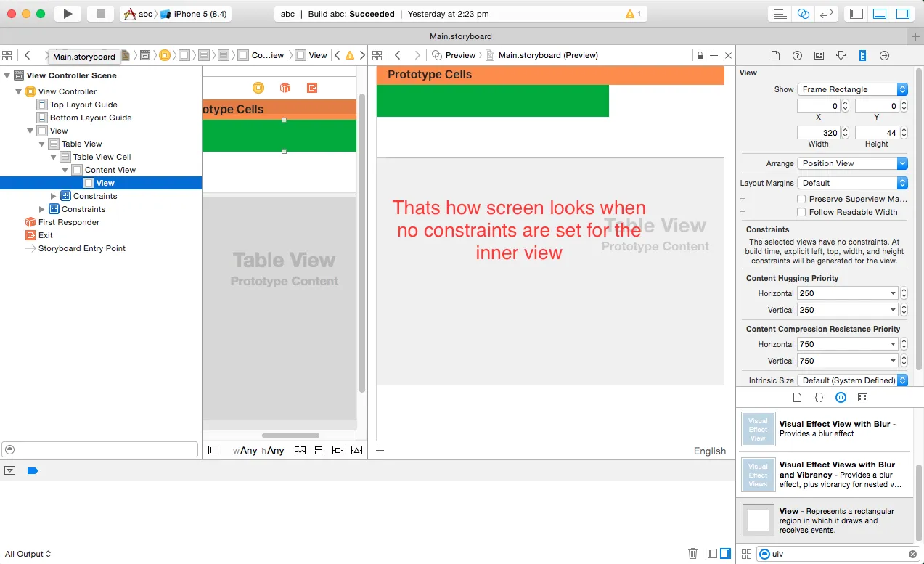Toggle library icon grid view
924x564 pixels.
pyautogui.click(x=746, y=554)
